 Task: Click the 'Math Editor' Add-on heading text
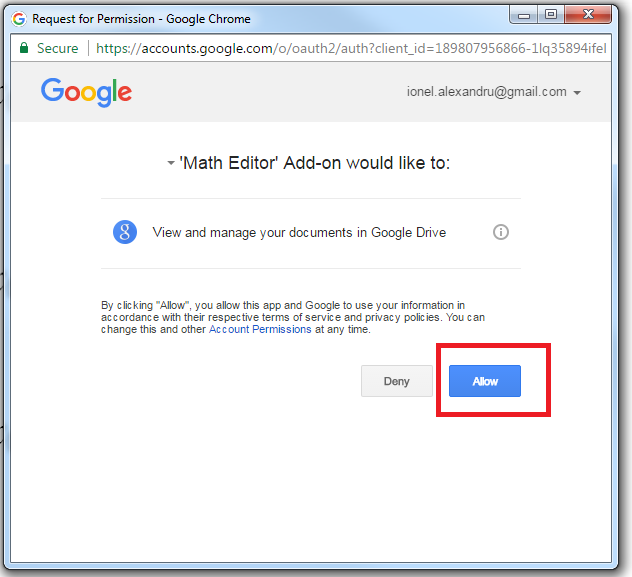(x=314, y=163)
